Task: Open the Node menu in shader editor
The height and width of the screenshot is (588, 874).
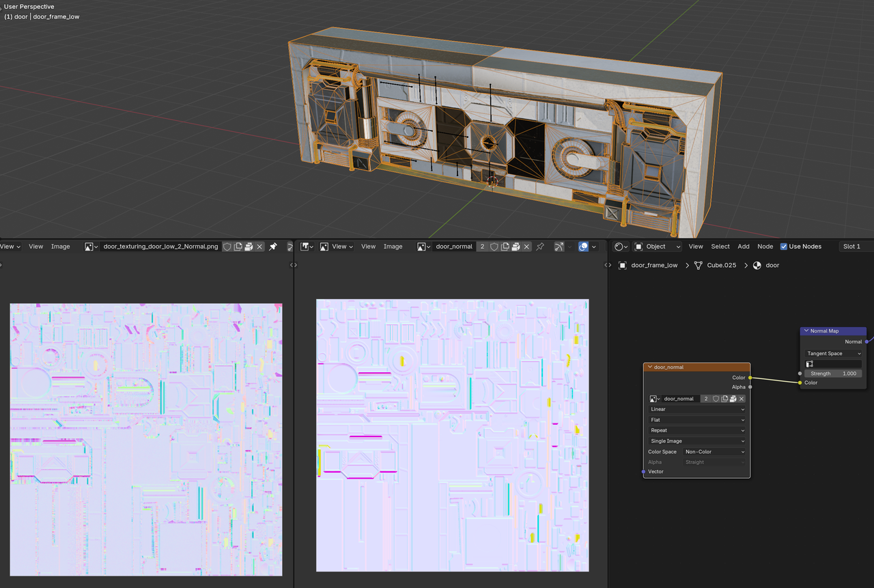Action: coord(765,247)
